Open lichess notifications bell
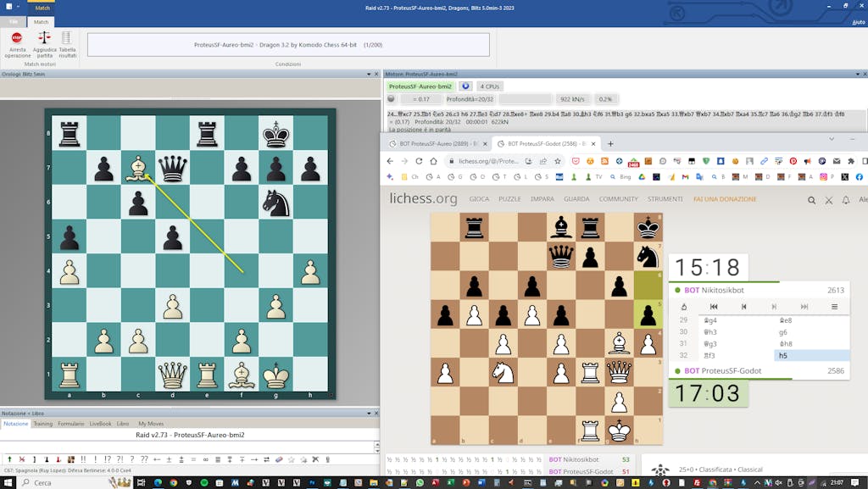Viewport: 868px width, 489px height. [x=845, y=200]
